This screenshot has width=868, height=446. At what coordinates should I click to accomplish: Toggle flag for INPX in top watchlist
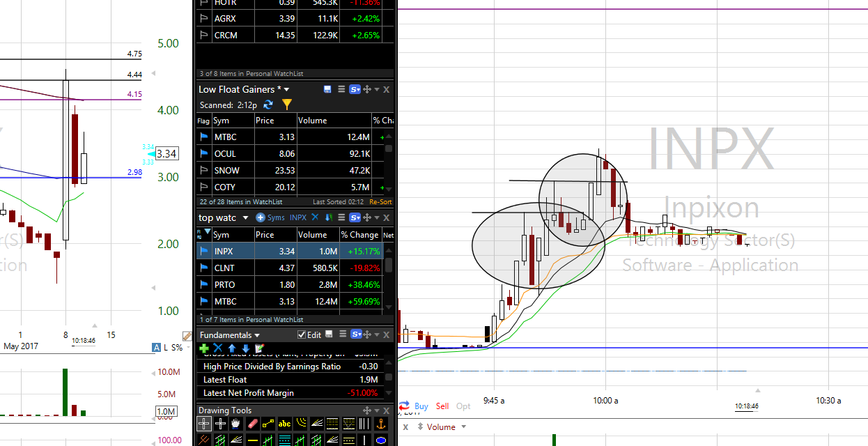point(204,251)
